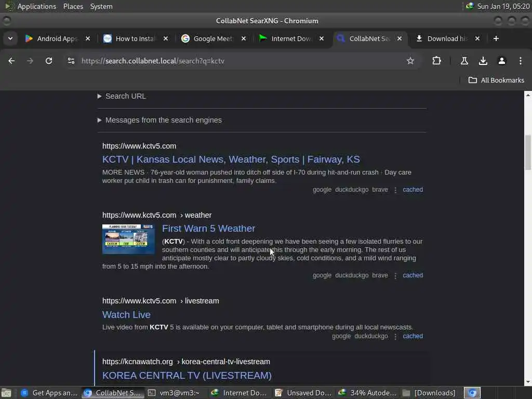
Task: Switch to the Get Apps taskbar window
Action: click(48, 393)
